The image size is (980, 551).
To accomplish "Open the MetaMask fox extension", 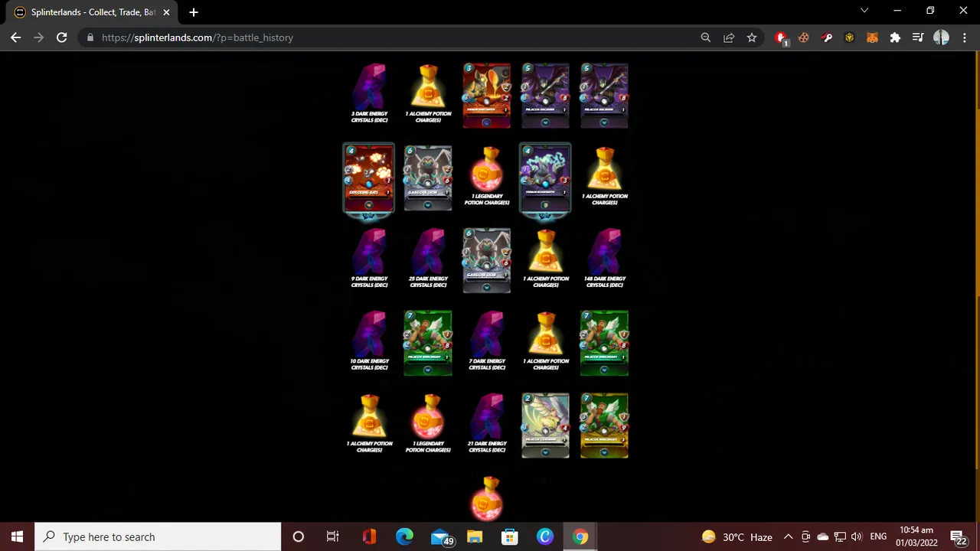I will tap(873, 37).
